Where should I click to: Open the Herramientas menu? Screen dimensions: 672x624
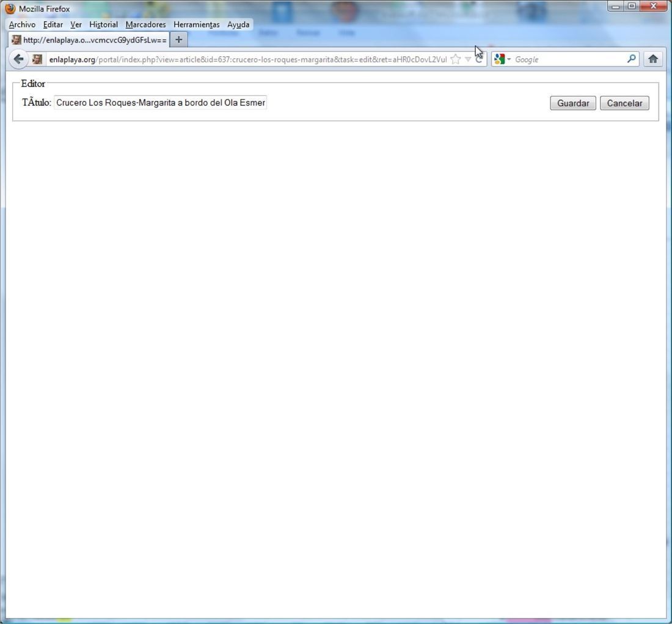[196, 24]
